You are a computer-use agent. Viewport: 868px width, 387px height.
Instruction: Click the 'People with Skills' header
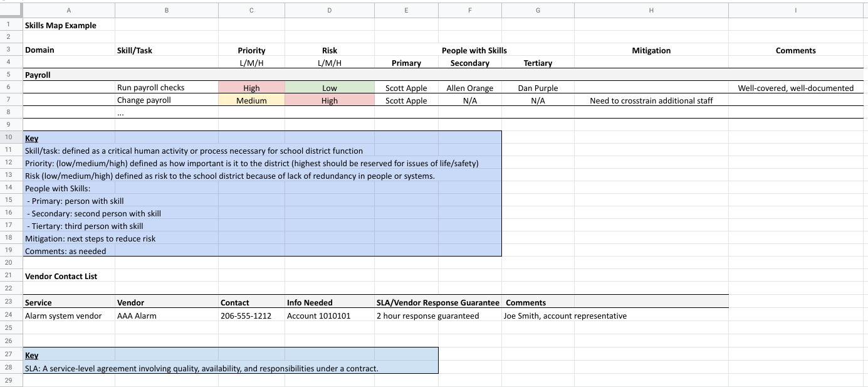pos(474,50)
